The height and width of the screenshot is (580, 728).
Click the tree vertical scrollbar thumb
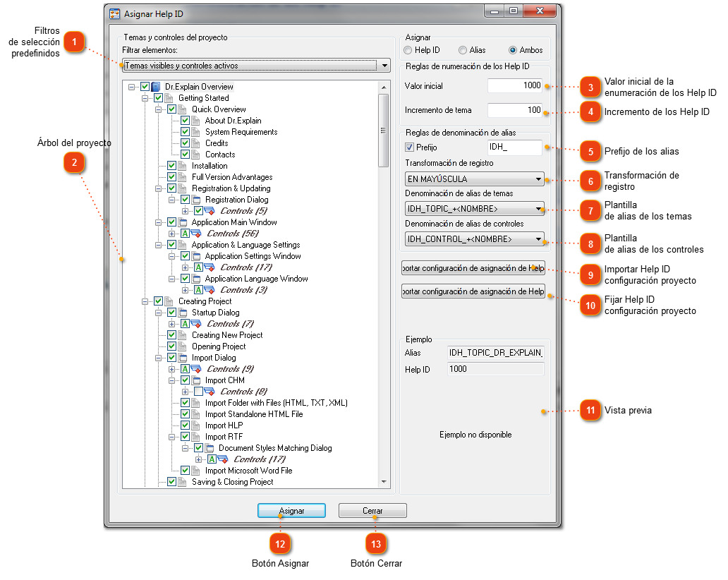384,131
